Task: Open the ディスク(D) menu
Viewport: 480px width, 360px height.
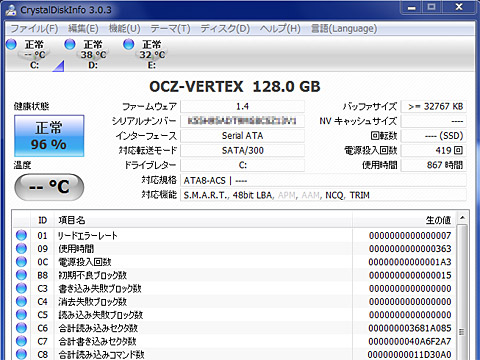Action: click(225, 29)
